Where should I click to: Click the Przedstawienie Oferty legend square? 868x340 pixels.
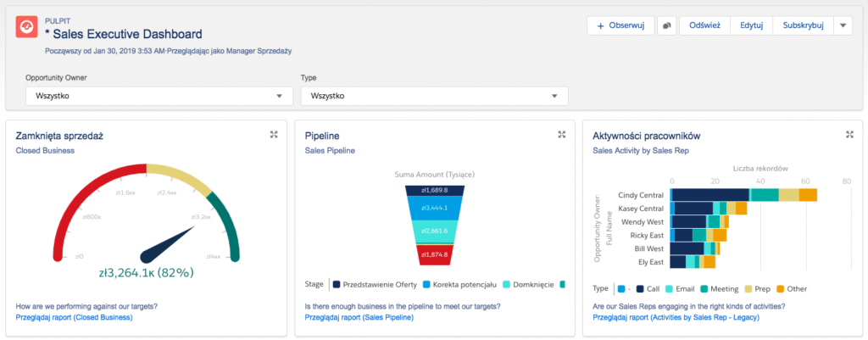(x=337, y=284)
